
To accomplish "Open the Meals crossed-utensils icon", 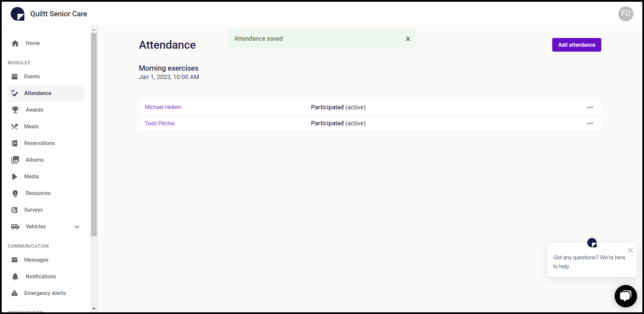I will coord(15,126).
